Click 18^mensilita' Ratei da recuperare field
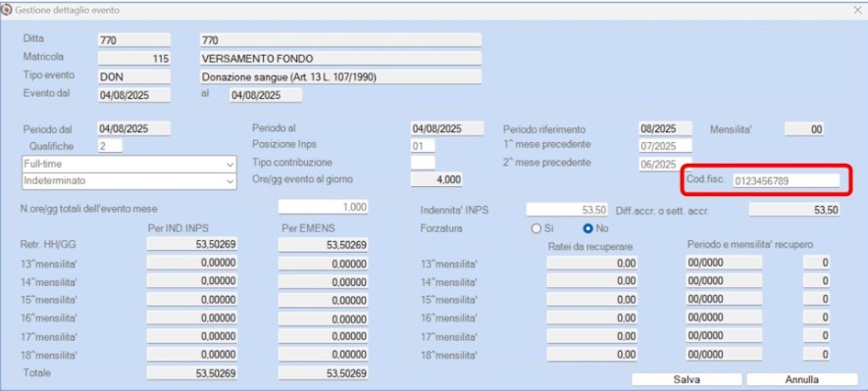 (591, 354)
